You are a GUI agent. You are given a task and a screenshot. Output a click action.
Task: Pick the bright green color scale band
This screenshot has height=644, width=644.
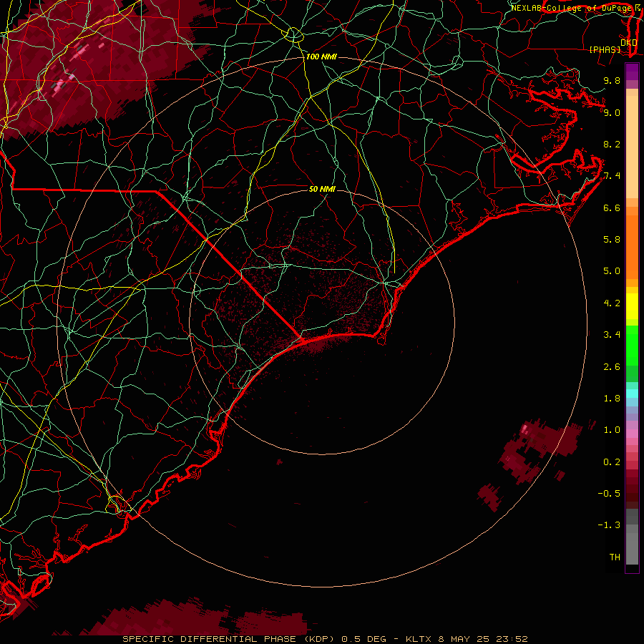pyautogui.click(x=632, y=345)
